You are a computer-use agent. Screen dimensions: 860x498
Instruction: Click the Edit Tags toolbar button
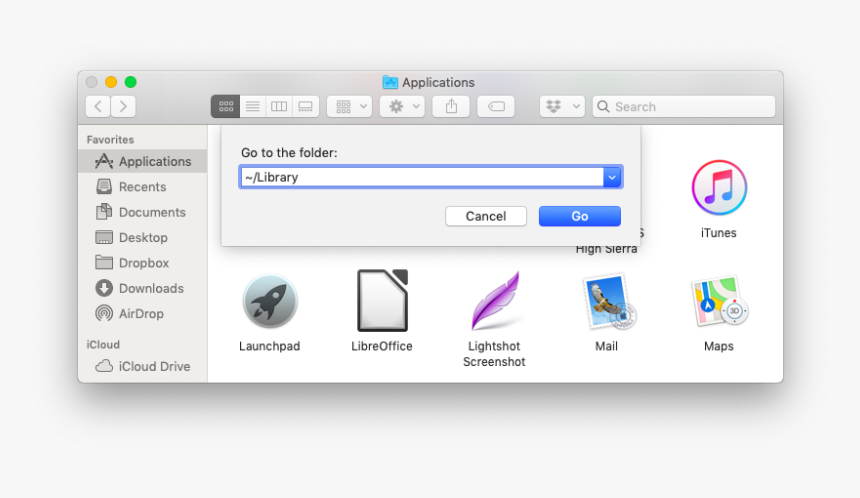point(496,106)
